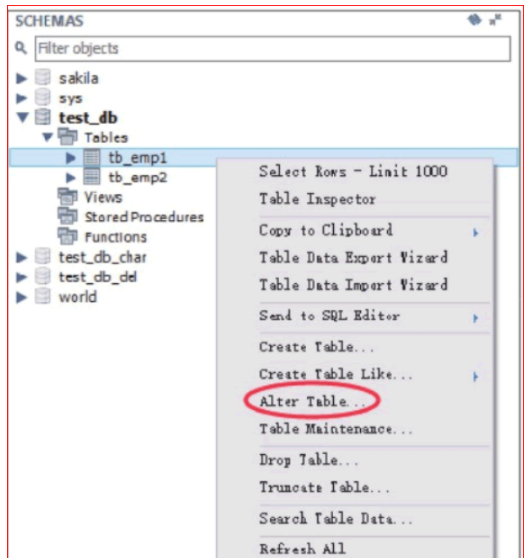Select the tb_emp2 table label
Screen dimensions: 530x558
138,178
